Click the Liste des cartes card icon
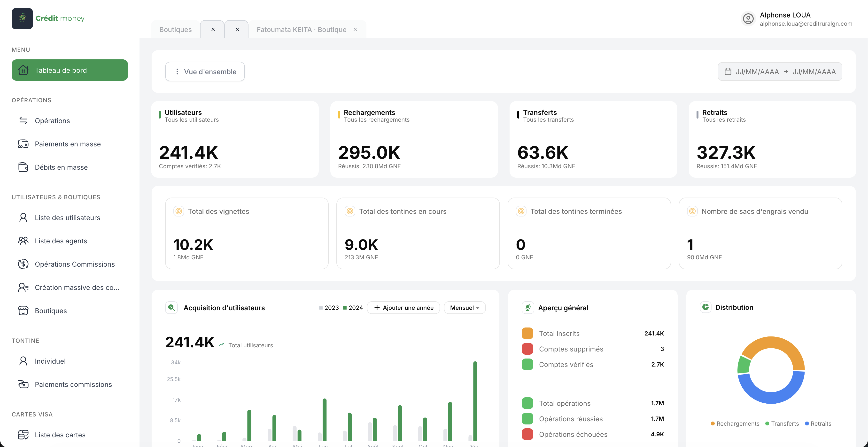The height and width of the screenshot is (447, 868). point(23,435)
